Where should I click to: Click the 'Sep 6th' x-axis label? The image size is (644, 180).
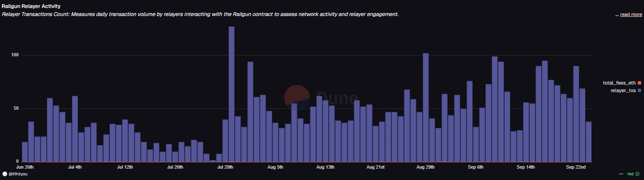tap(476, 167)
